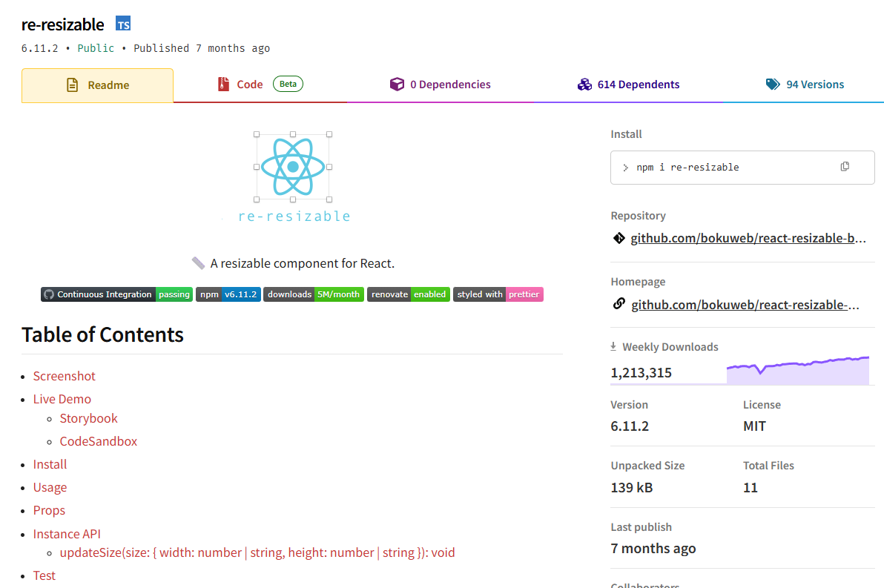Click the Versions tags icon
Screen dimensions: 884x588
[x=773, y=84]
